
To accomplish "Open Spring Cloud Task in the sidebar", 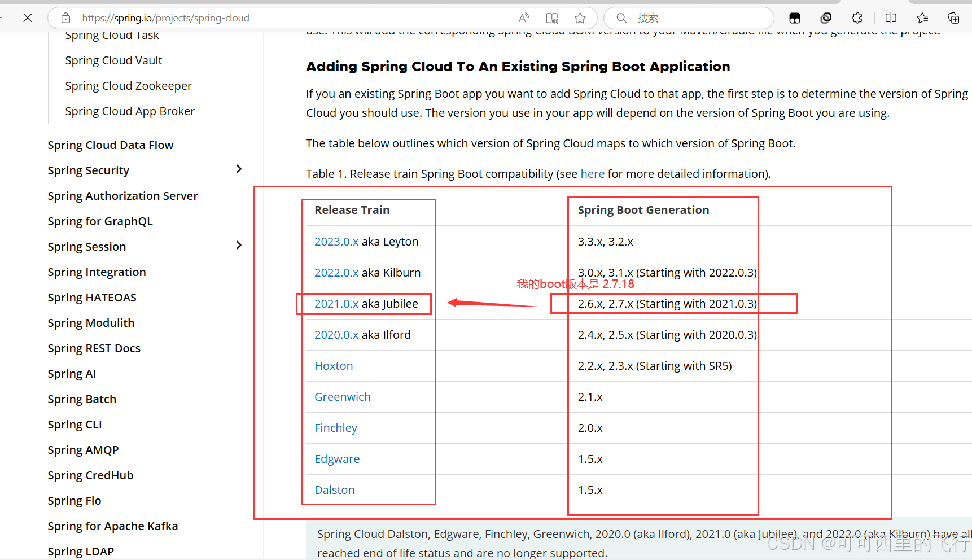I will pos(112,36).
